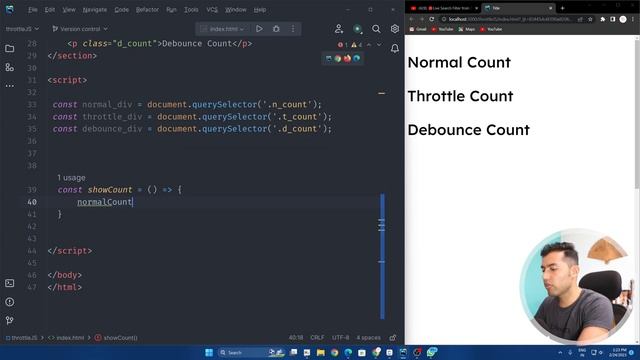Jump to next highlighted error arrow
This screenshot has width=640, height=360.
tap(379, 45)
